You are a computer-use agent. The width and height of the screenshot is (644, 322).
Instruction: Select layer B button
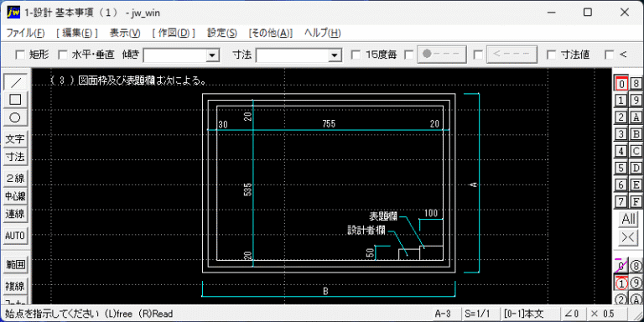coord(636,134)
